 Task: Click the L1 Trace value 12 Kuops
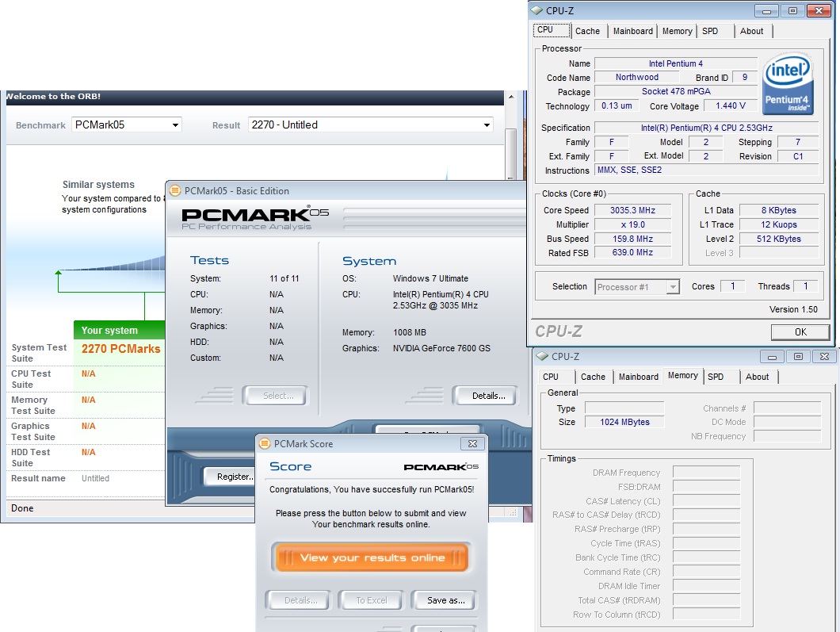[778, 224]
